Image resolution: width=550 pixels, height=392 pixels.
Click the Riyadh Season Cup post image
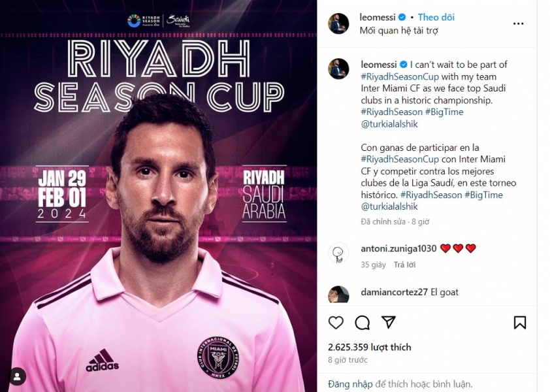click(x=158, y=196)
